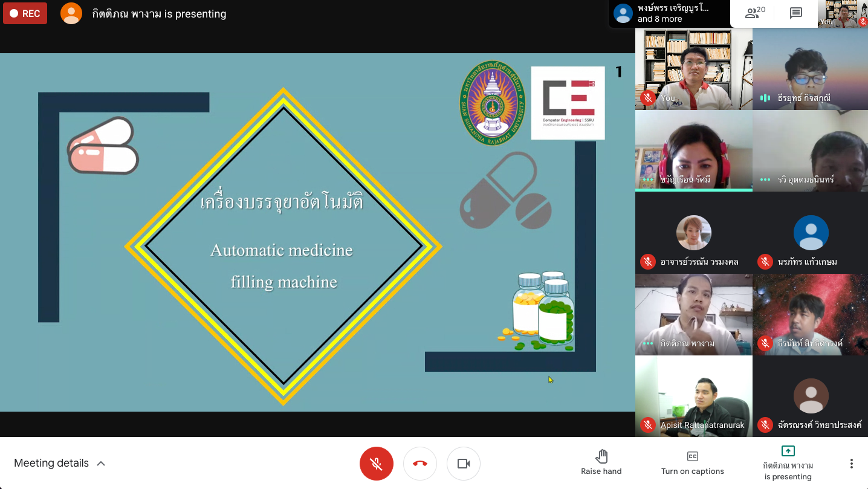Select the Apisit Rattanatranurak video tile
868x489 pixels.
pos(693,396)
